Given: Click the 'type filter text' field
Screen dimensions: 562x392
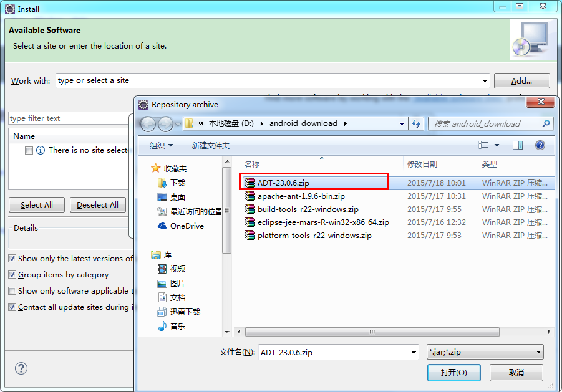Looking at the screenshot, I should coord(70,118).
